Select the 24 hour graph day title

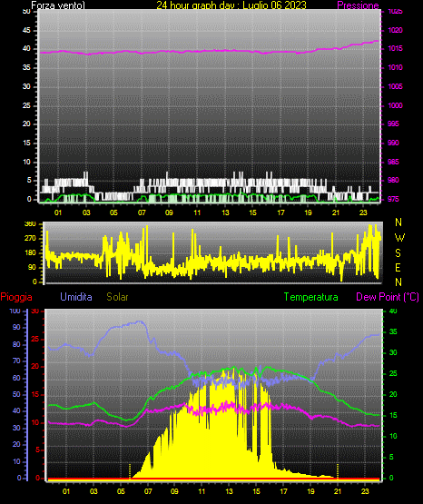pyautogui.click(x=231, y=5)
